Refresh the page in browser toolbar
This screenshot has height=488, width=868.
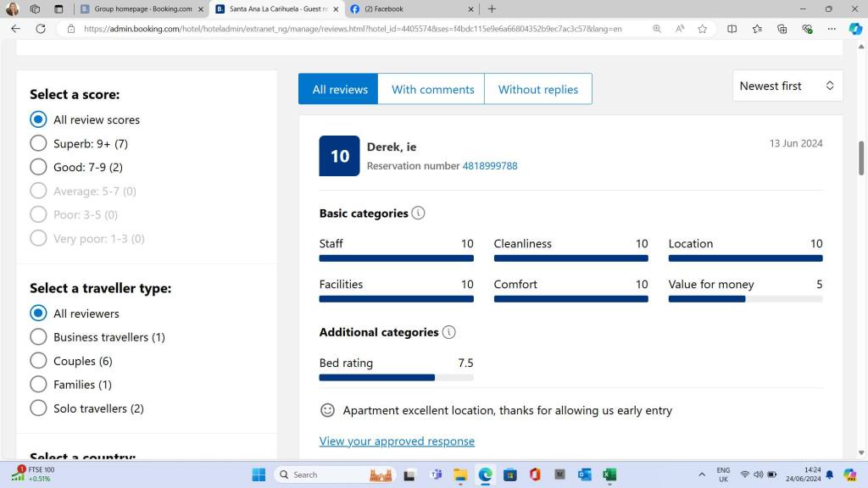[40, 28]
